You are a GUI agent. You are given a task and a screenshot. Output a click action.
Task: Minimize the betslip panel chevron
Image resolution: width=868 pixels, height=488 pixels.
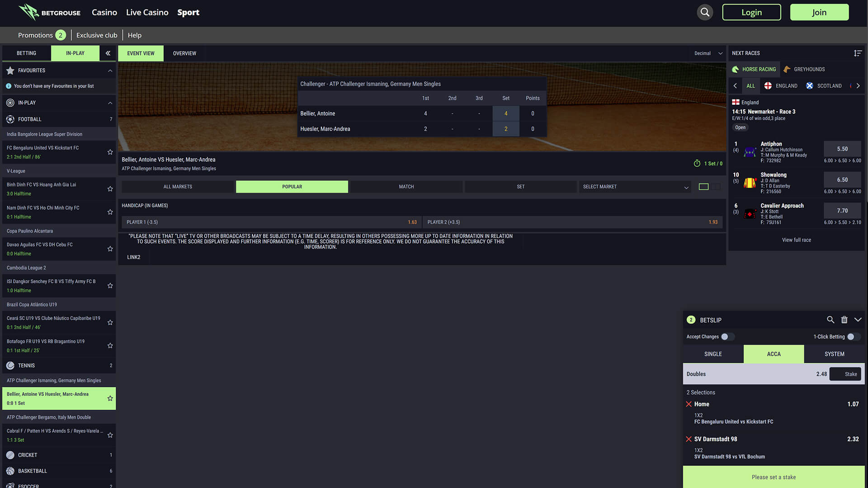click(x=858, y=320)
